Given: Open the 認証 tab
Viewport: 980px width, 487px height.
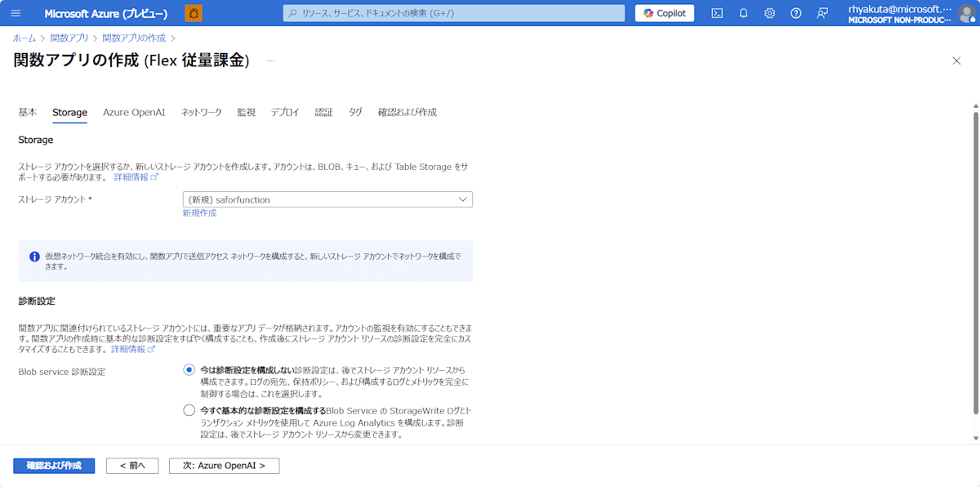Looking at the screenshot, I should click(x=324, y=112).
